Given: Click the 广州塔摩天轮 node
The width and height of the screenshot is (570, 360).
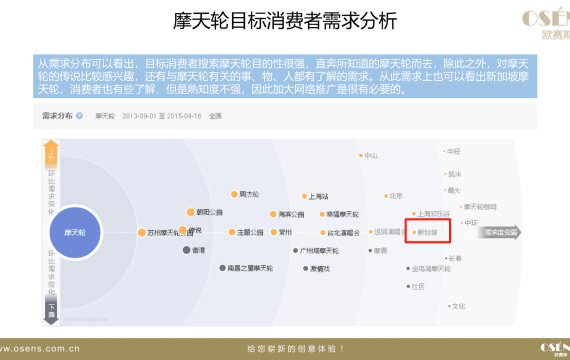Looking at the screenshot, I should click(316, 251).
